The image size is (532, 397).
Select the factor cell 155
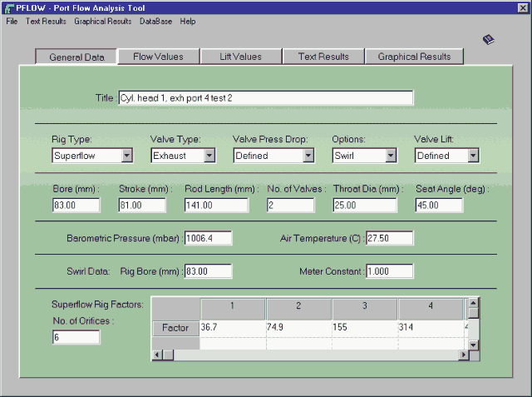coord(365,327)
